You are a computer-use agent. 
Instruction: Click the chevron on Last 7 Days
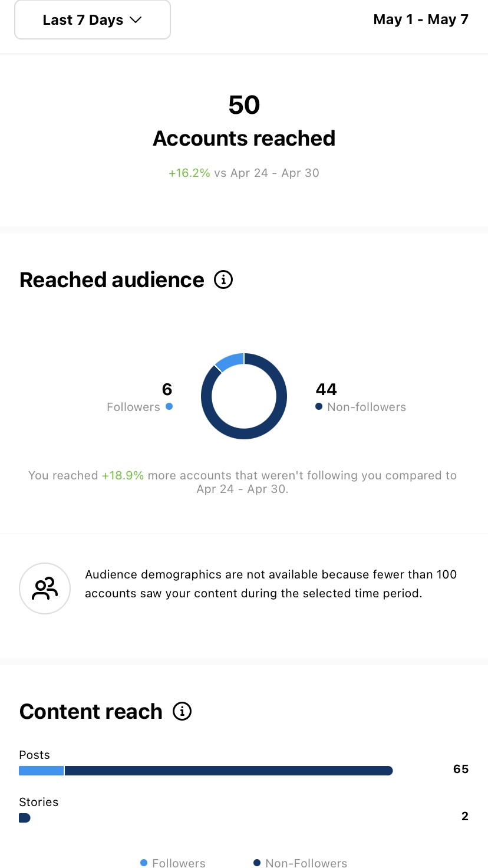(x=136, y=20)
